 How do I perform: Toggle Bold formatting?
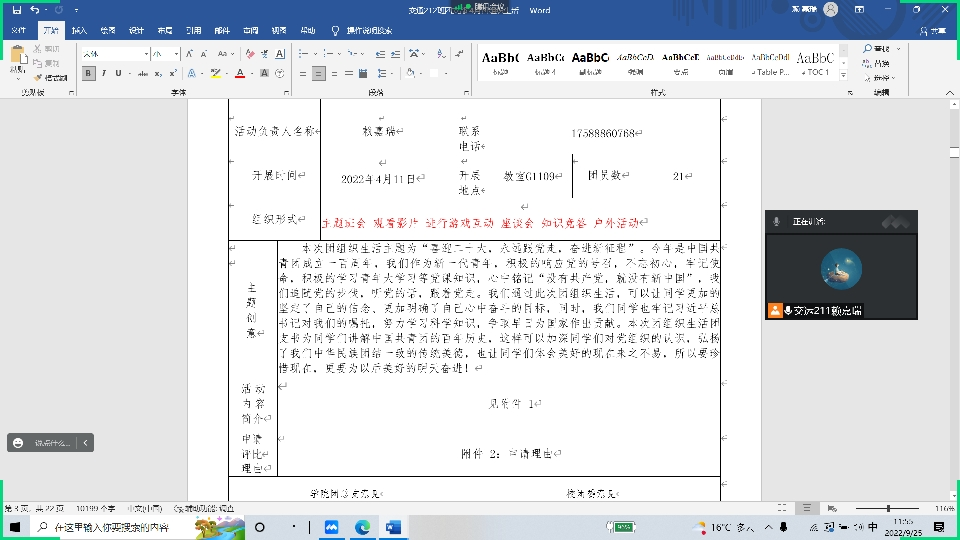point(89,73)
